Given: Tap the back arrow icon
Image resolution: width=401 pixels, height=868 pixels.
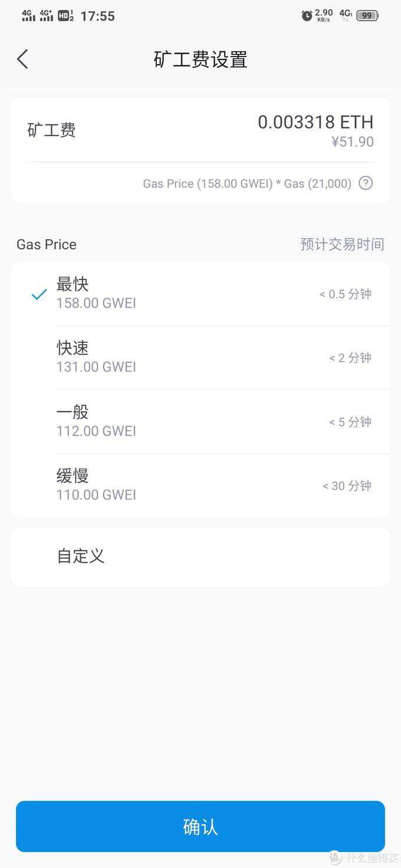Looking at the screenshot, I should click(x=22, y=59).
